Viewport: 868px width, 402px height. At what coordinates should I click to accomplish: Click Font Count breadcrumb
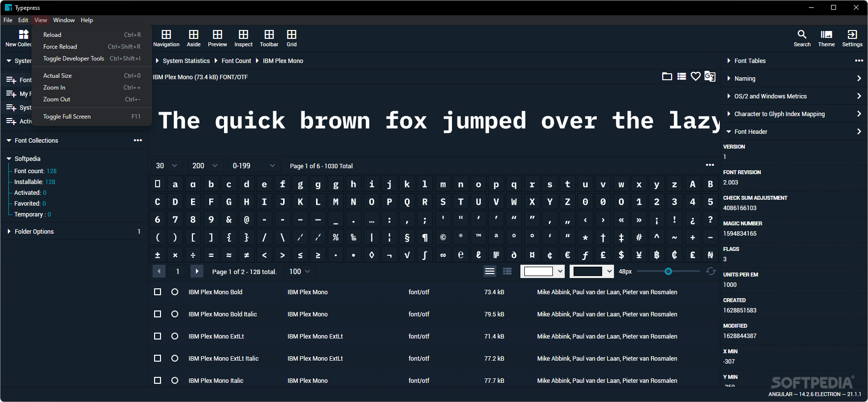coord(236,61)
